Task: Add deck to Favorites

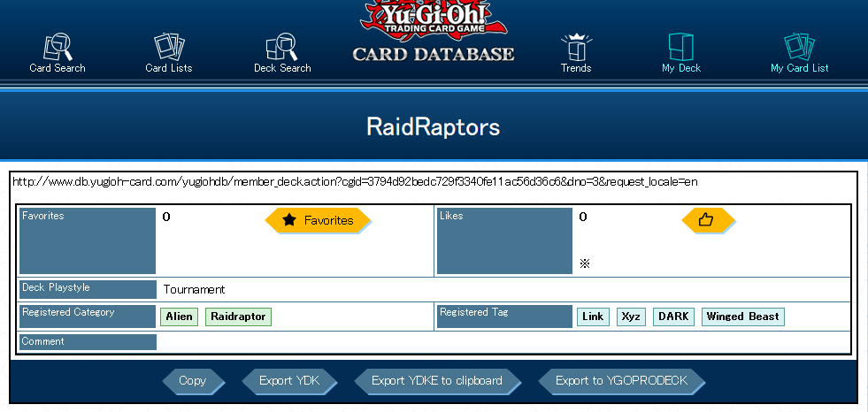Action: [x=318, y=220]
